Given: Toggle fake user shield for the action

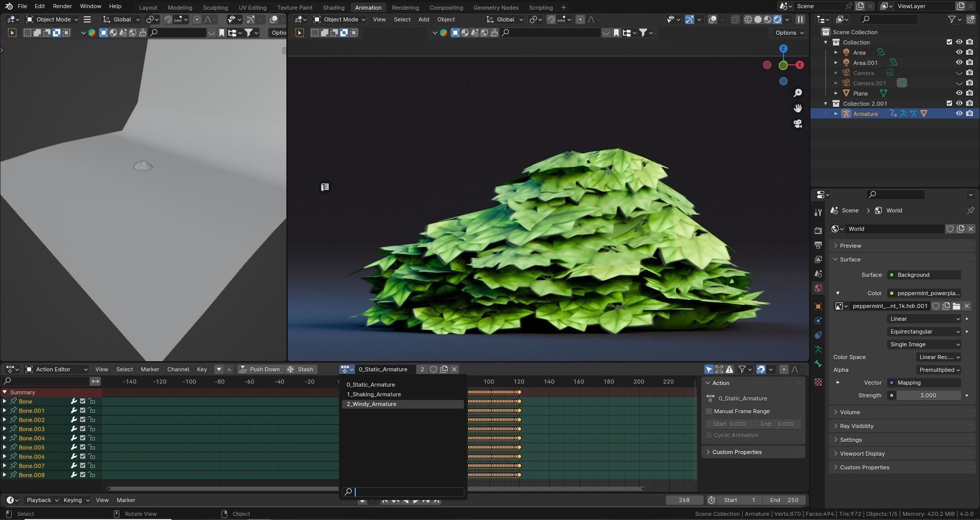Looking at the screenshot, I should 433,369.
